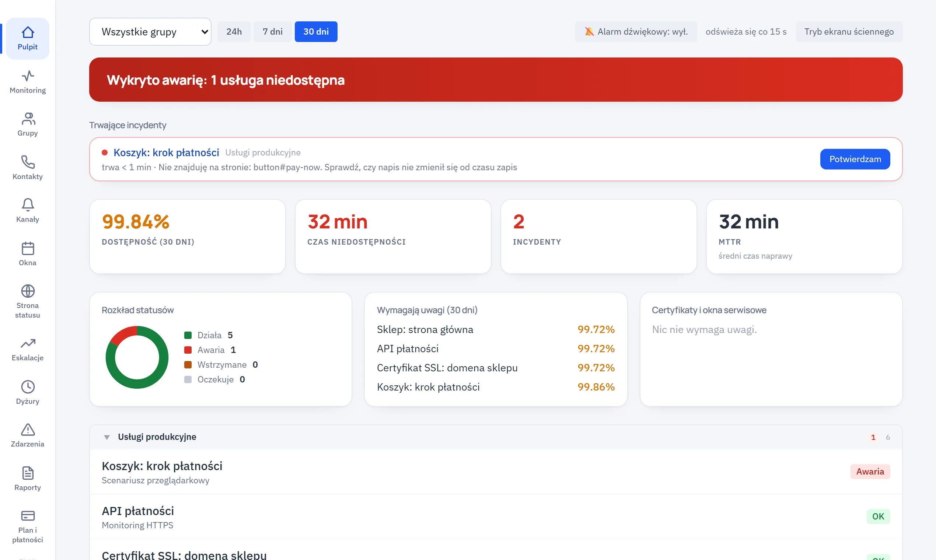Click the red Awaria legend swatch
Image resolution: width=936 pixels, height=560 pixels.
[188, 350]
